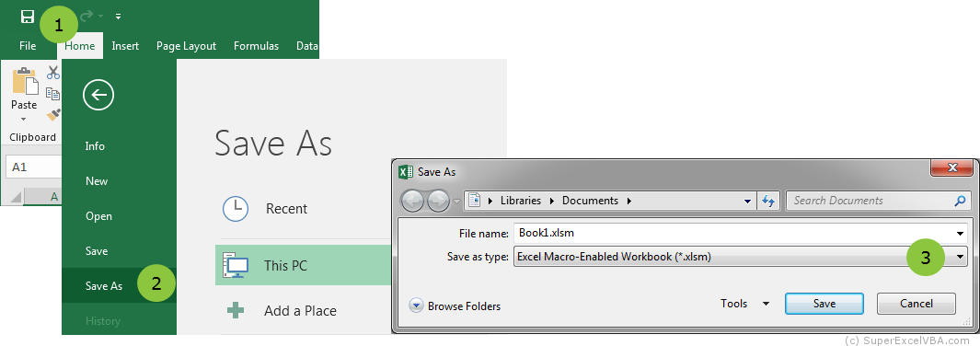Screen dimensions: 980x346
Task: Click the Name Box showing A1
Action: click(x=34, y=167)
